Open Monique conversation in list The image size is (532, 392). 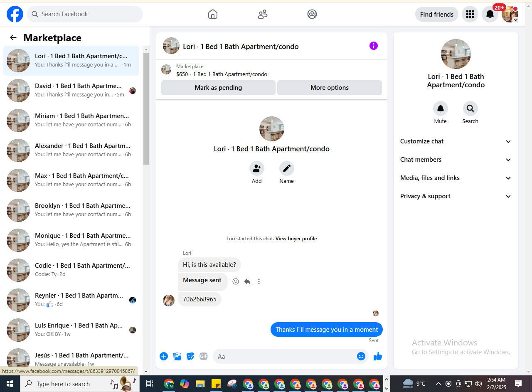[x=71, y=240]
